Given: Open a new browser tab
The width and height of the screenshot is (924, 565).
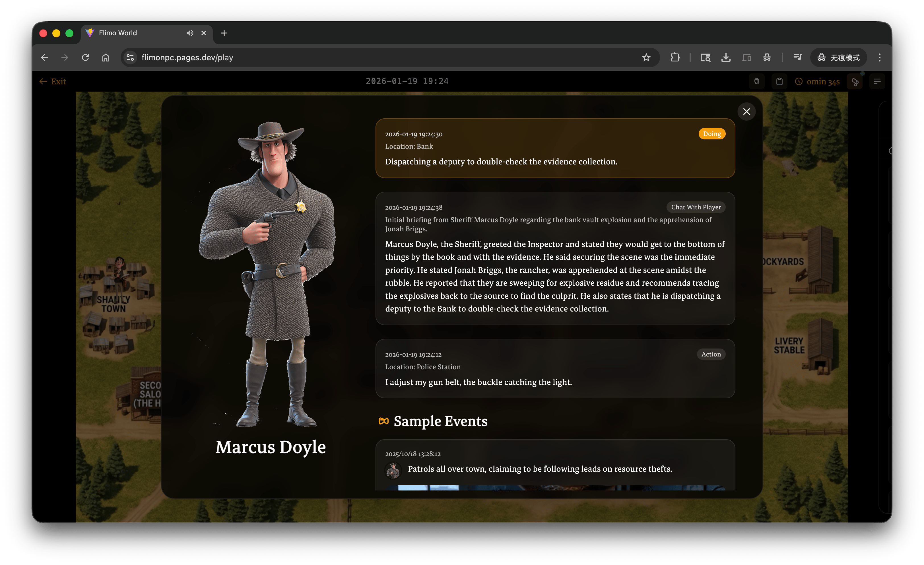Looking at the screenshot, I should tap(224, 33).
